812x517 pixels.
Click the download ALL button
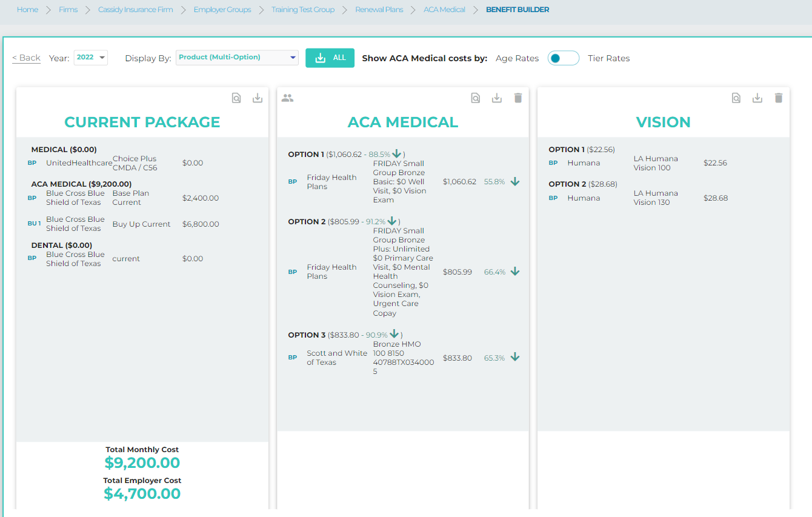pyautogui.click(x=330, y=58)
